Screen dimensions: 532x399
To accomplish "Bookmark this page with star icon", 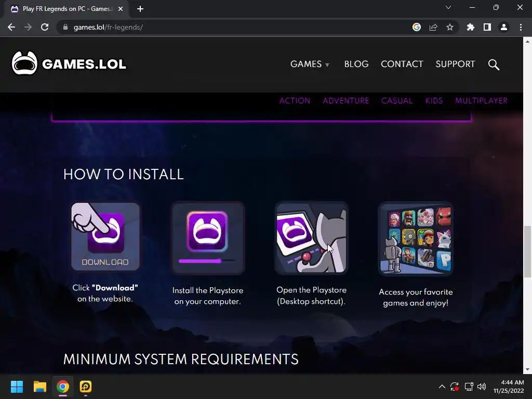I will pos(450,27).
